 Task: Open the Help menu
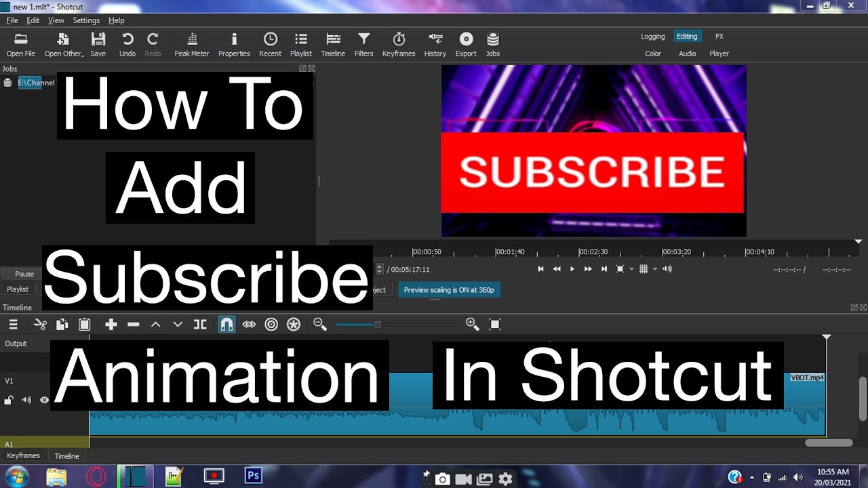117,20
